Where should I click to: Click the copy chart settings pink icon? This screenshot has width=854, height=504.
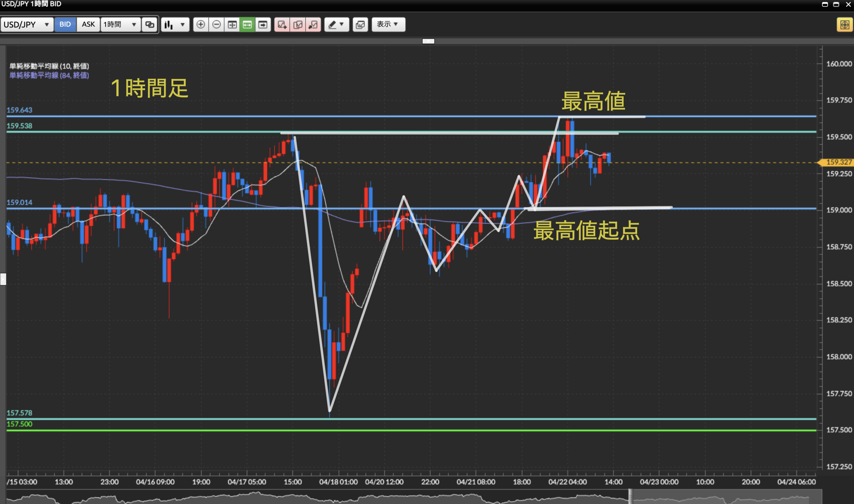[298, 24]
